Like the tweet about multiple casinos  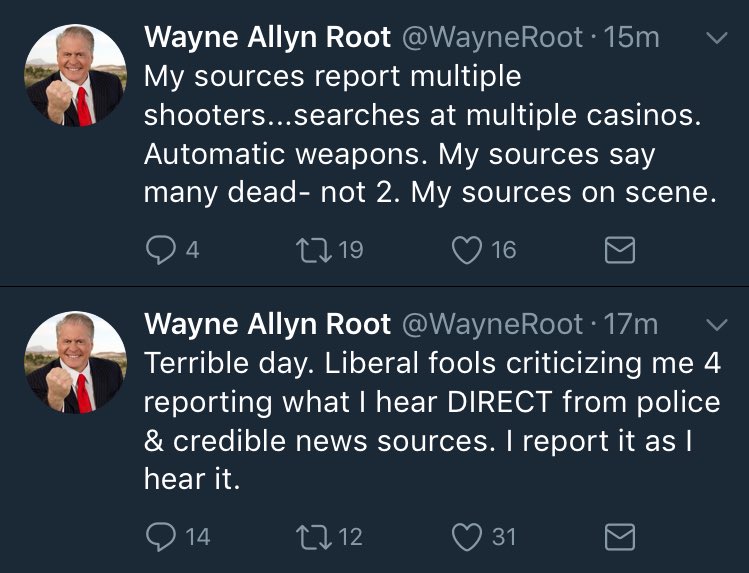(466, 250)
